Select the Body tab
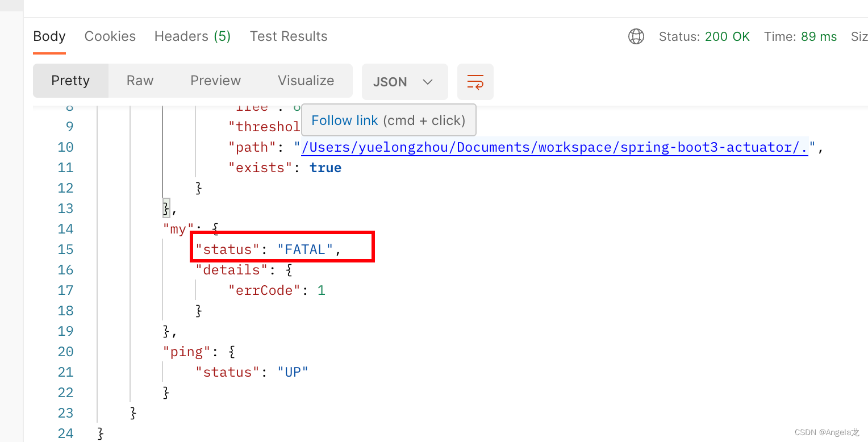This screenshot has width=868, height=442. [49, 36]
